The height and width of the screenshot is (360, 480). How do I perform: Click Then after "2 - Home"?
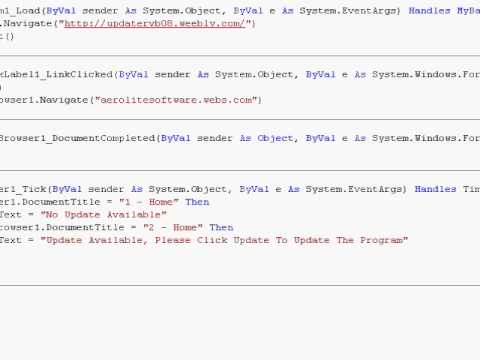(x=221, y=227)
